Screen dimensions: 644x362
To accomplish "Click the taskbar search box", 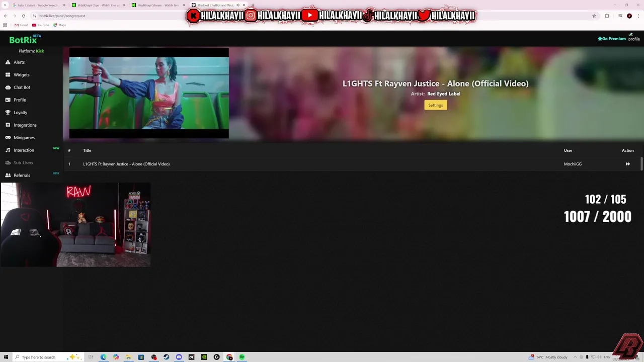I will coord(48,357).
